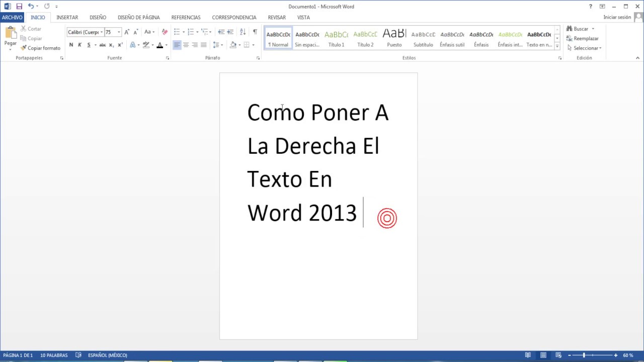Center the text
Viewport: 644px width, 362px height.
tap(186, 45)
